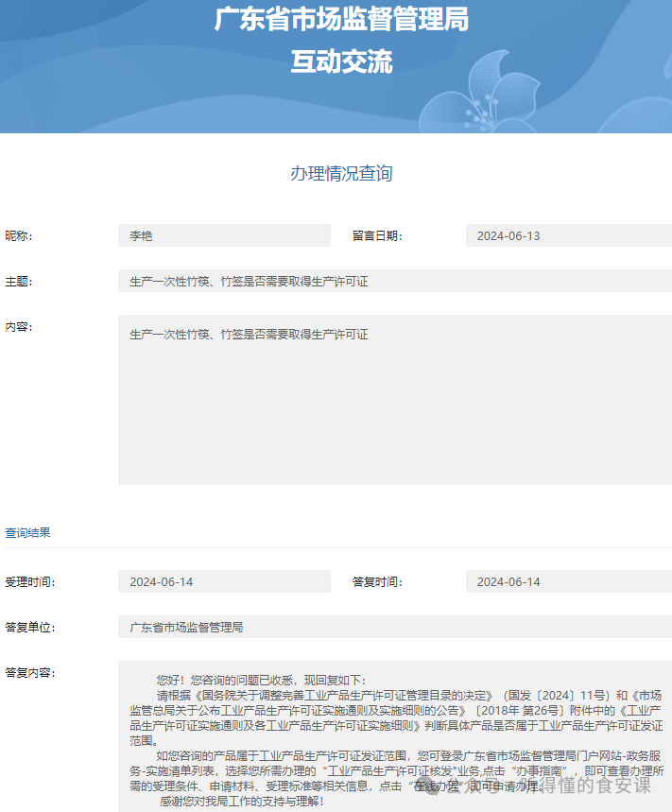Click the 留言日期 label
The height and width of the screenshot is (812, 672).
377,236
